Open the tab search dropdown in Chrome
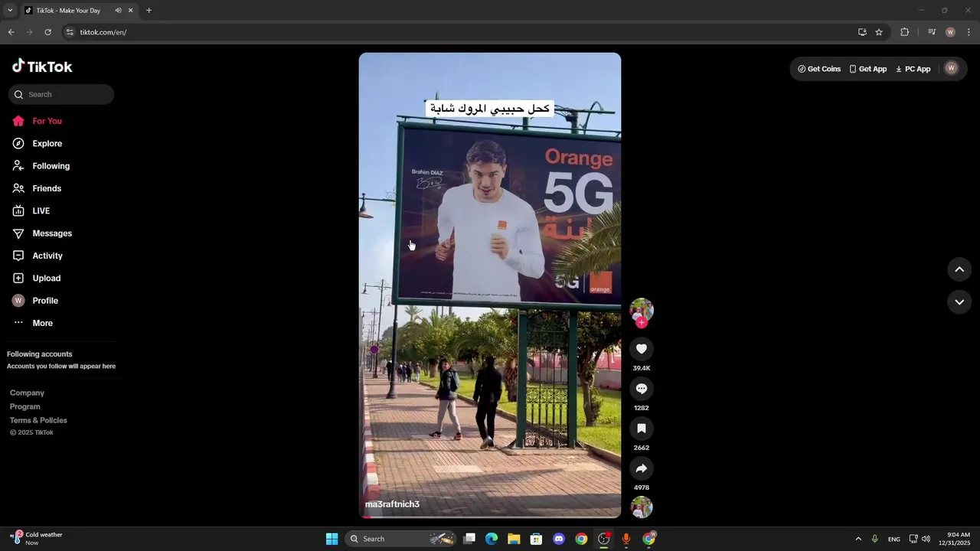This screenshot has width=980, height=551. point(10,11)
